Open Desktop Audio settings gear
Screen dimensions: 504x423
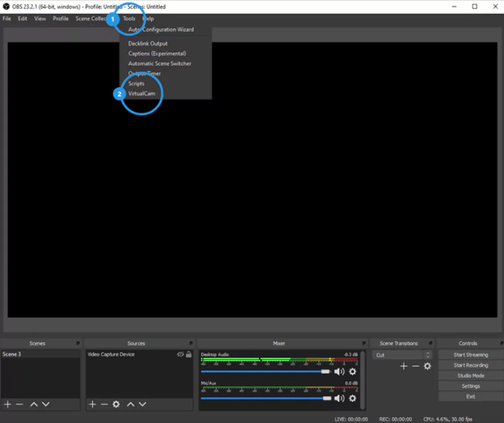353,372
